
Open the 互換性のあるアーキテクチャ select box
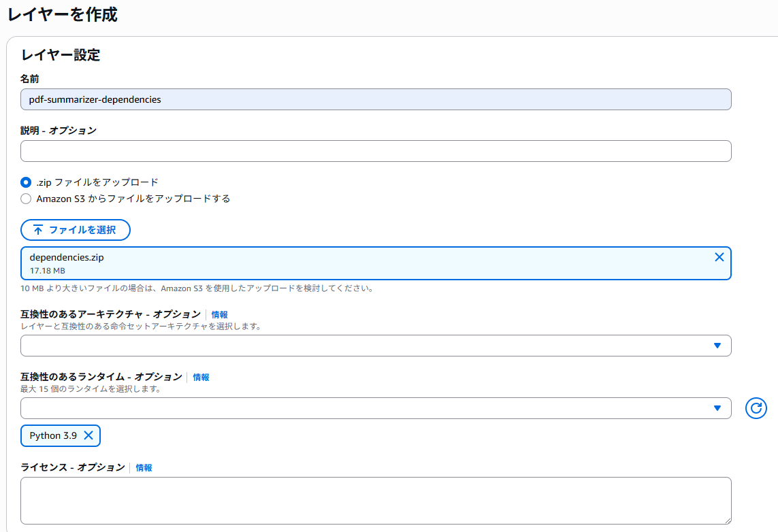[376, 346]
